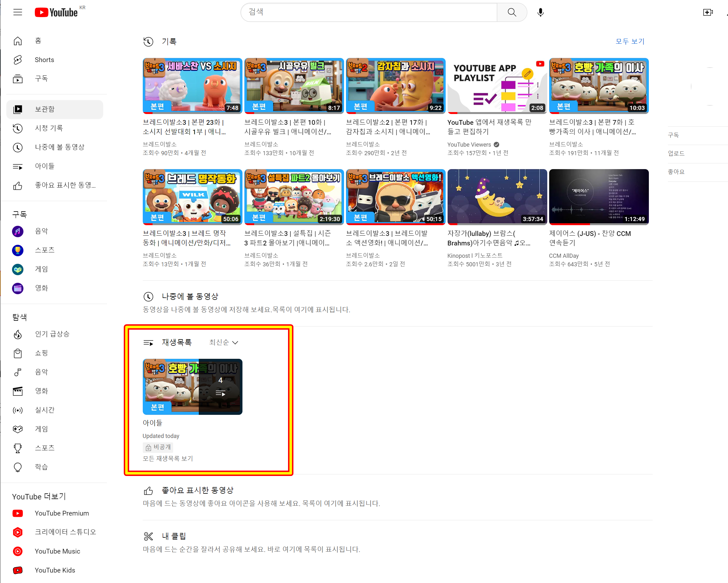Click the YouTube logo
728x583 pixels.
(56, 12)
